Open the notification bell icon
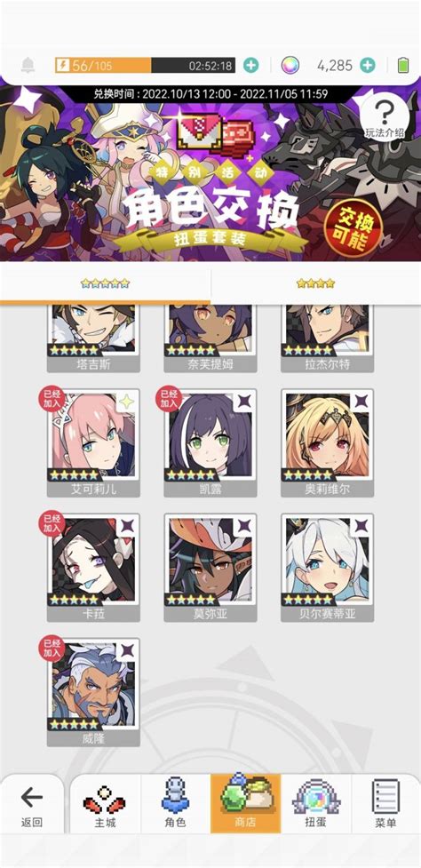The height and width of the screenshot is (868, 421). coord(28,66)
